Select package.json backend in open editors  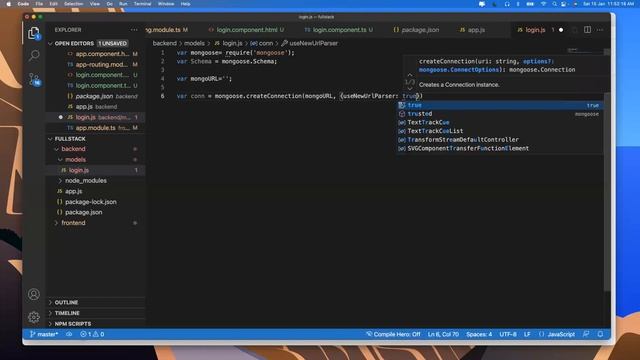(x=96, y=96)
